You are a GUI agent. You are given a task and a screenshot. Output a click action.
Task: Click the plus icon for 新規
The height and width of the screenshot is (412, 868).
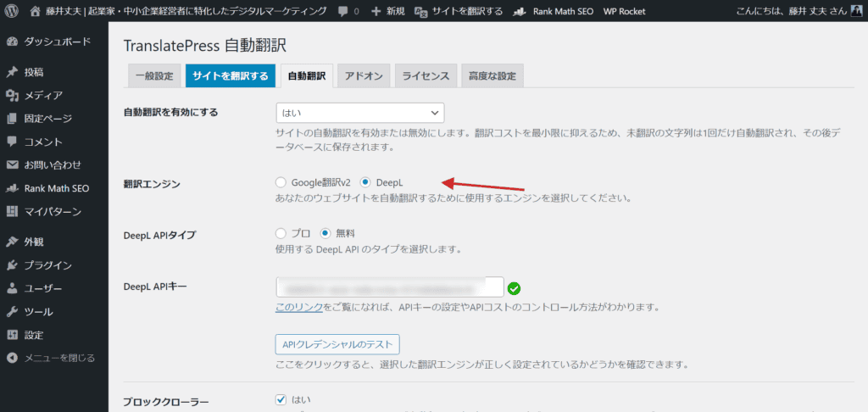[376, 11]
